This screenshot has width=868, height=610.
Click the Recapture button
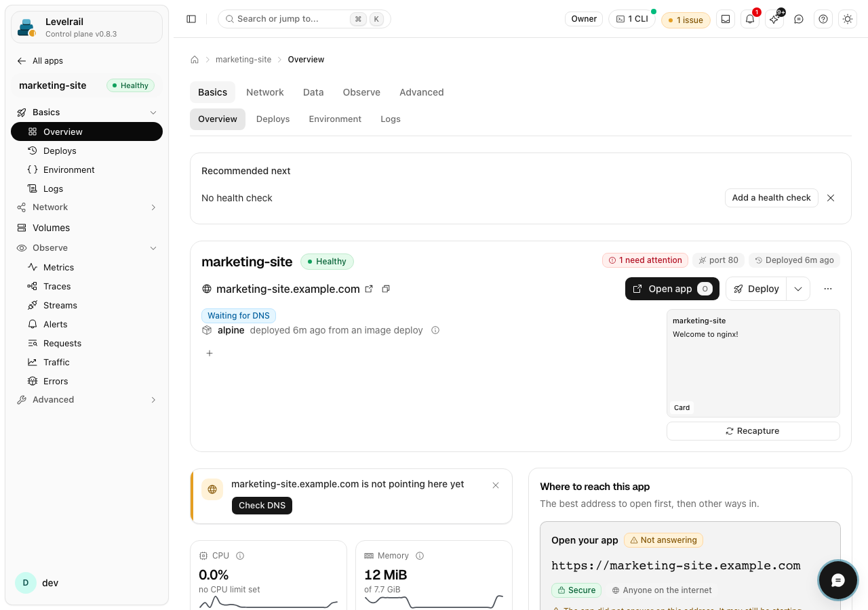click(x=753, y=431)
